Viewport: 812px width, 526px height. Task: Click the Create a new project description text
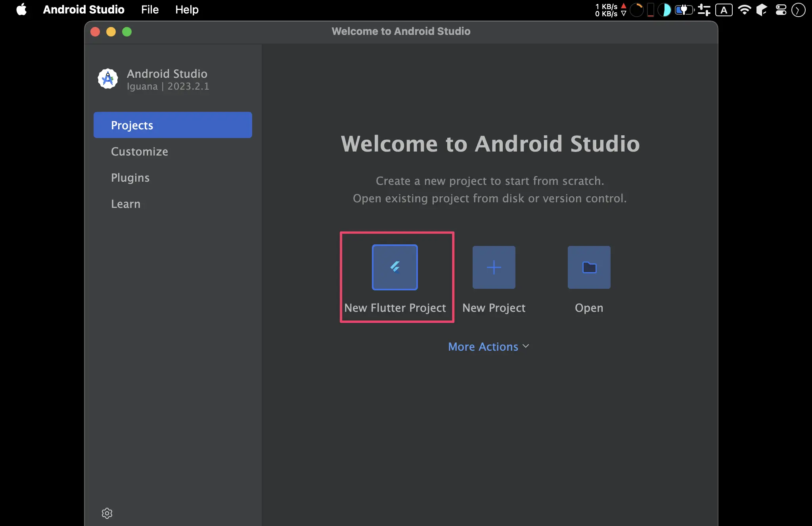point(490,181)
